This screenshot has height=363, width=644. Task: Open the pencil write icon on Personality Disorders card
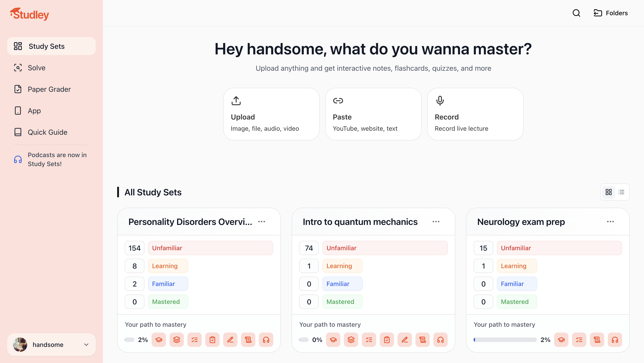pyautogui.click(x=230, y=340)
